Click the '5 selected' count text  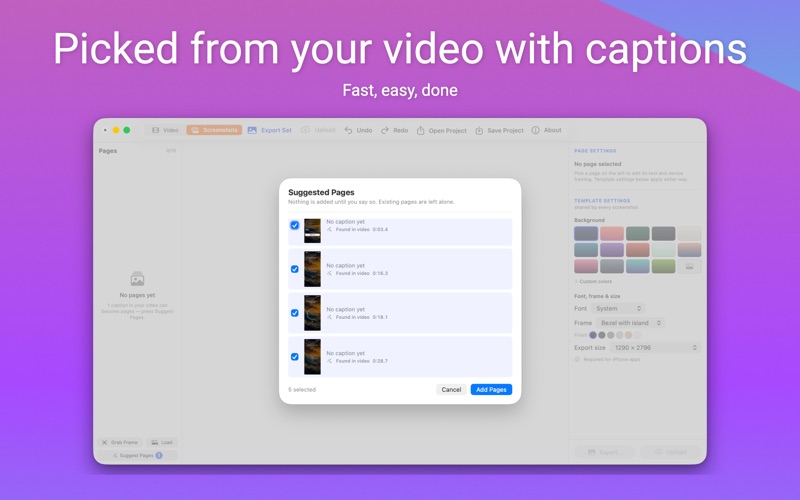coord(302,389)
